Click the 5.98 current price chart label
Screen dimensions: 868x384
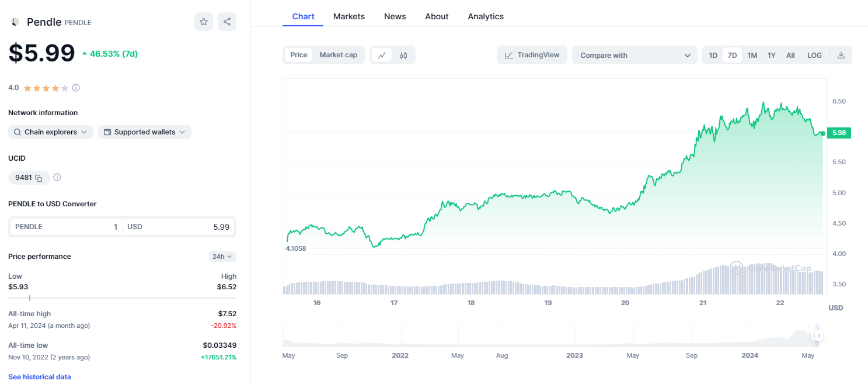[x=839, y=133]
